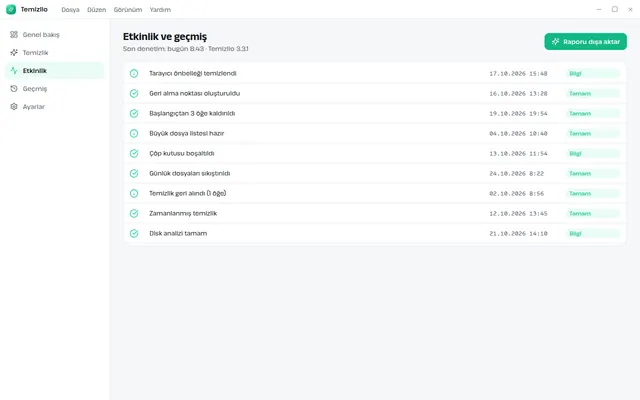Open the Dosya menu
This screenshot has width=640, height=400.
point(70,10)
